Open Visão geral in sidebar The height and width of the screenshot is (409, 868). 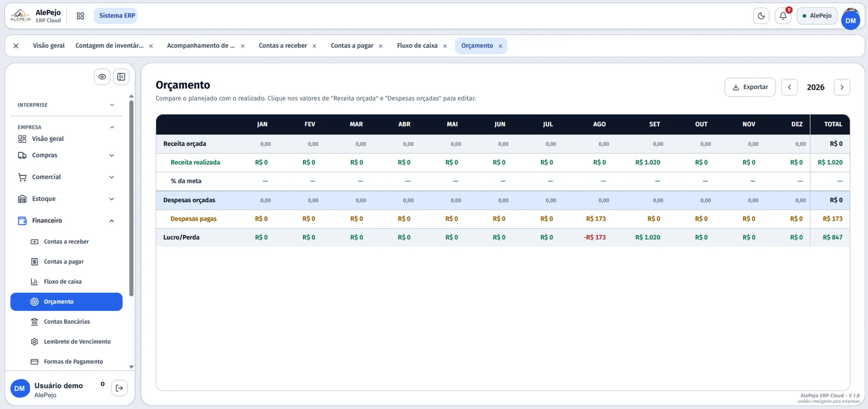coord(48,139)
